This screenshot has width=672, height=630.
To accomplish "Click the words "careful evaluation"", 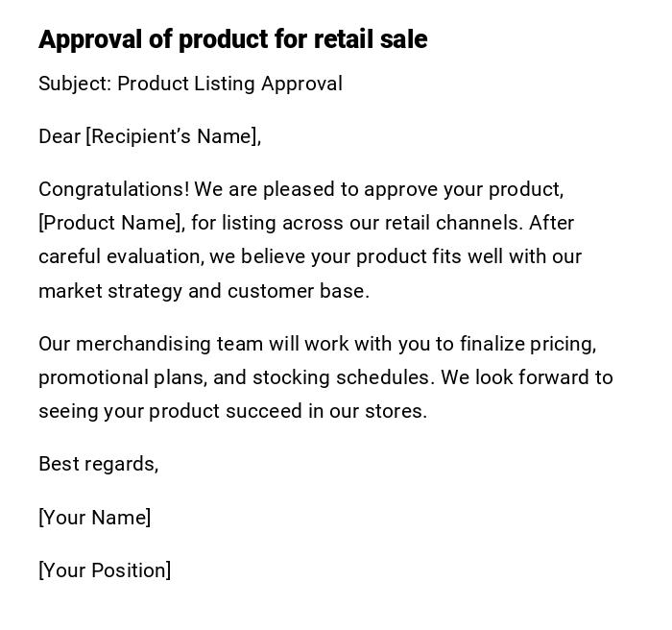I will (x=120, y=256).
